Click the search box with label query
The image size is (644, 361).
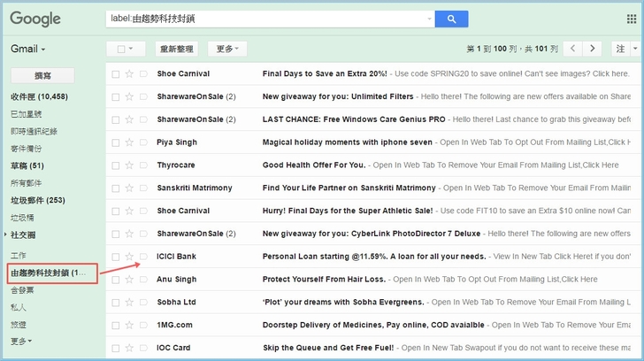265,19
